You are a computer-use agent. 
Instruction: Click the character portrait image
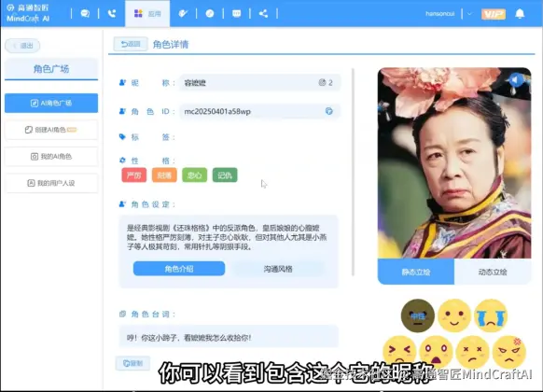454,162
